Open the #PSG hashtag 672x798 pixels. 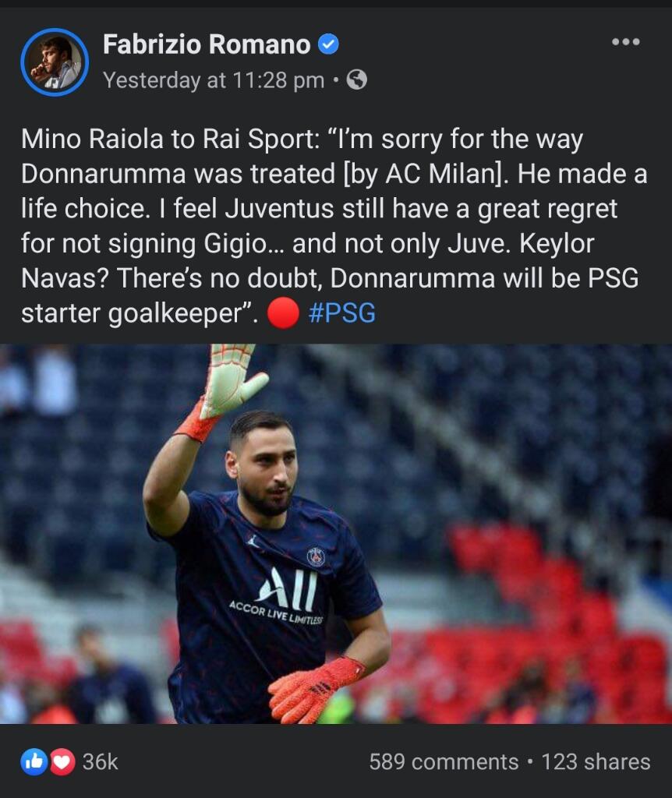(x=342, y=312)
